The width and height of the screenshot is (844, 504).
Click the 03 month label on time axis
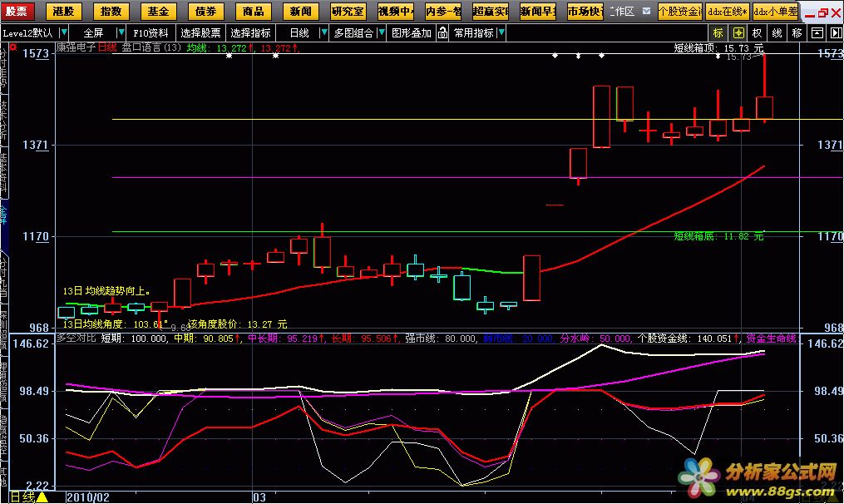pos(259,497)
